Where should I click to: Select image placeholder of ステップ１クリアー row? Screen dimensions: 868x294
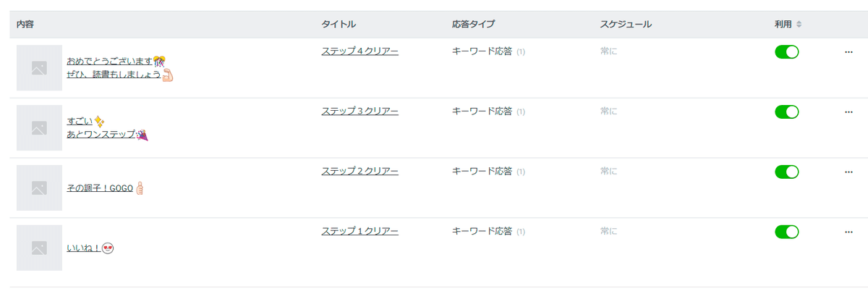(x=39, y=248)
